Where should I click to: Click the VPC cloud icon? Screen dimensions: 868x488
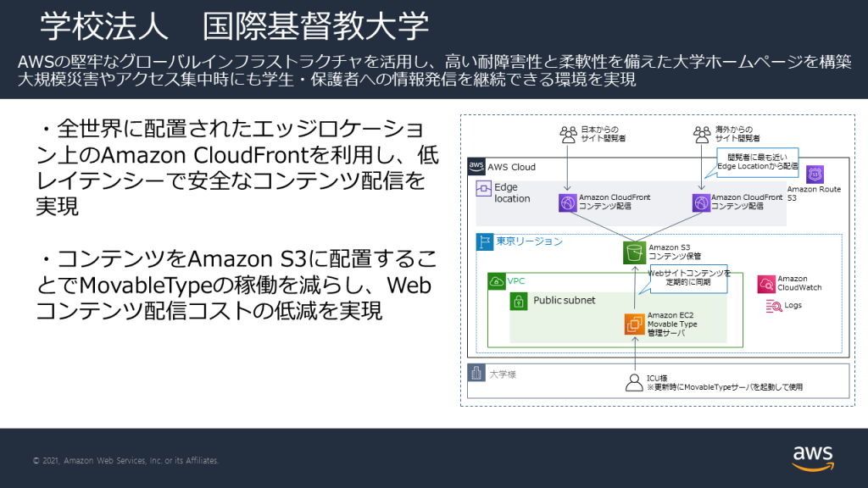tap(497, 281)
